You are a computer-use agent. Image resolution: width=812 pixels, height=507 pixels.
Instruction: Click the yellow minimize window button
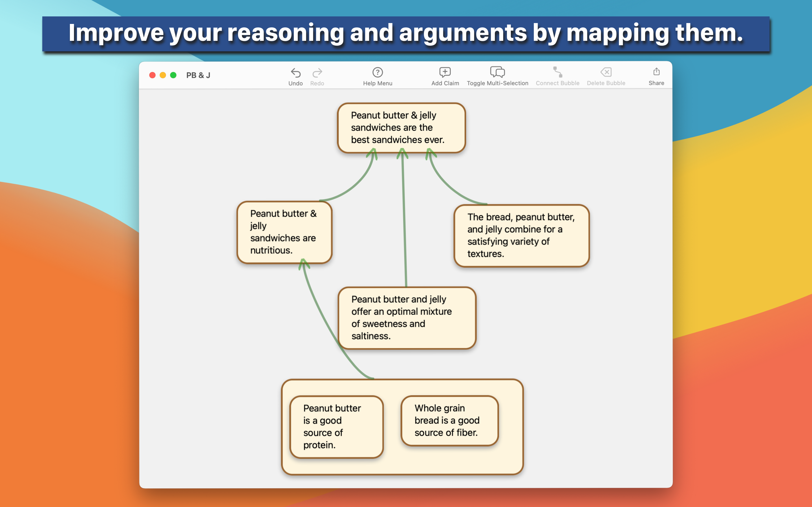(163, 75)
